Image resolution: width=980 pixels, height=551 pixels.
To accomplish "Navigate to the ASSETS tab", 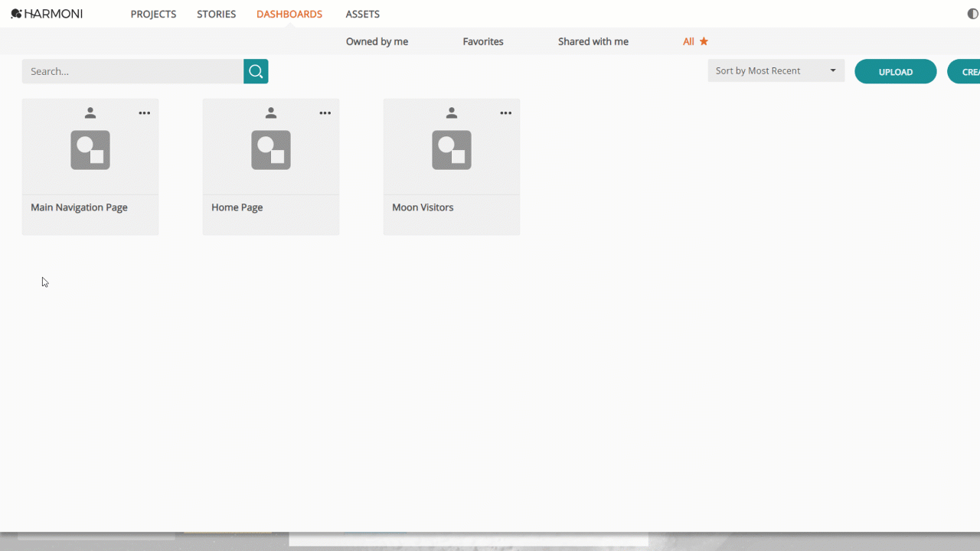I will [362, 14].
